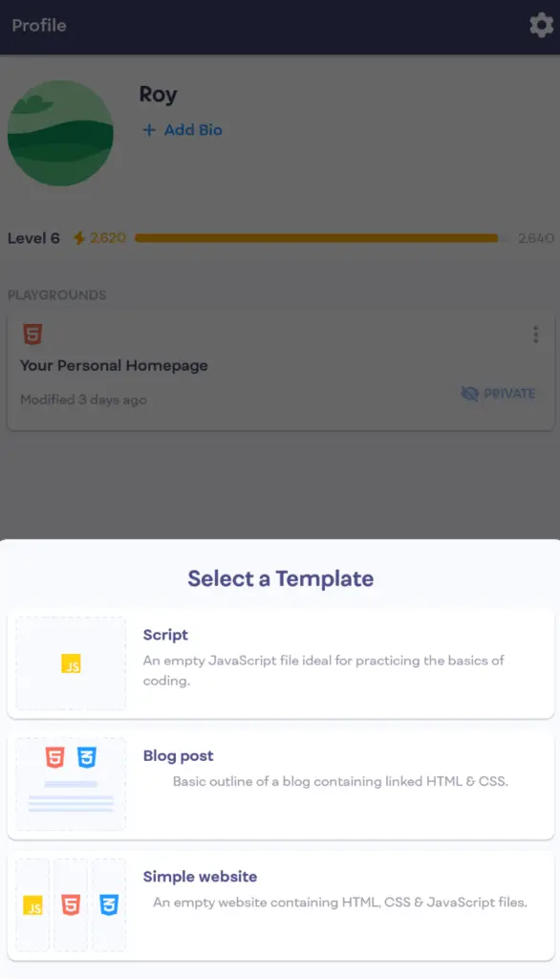Click the Add Bio link
Image resolution: width=560 pixels, height=979 pixels.
(183, 130)
